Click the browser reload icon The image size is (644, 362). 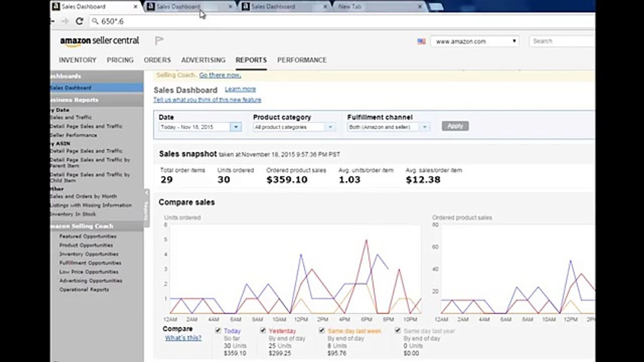tap(79, 21)
